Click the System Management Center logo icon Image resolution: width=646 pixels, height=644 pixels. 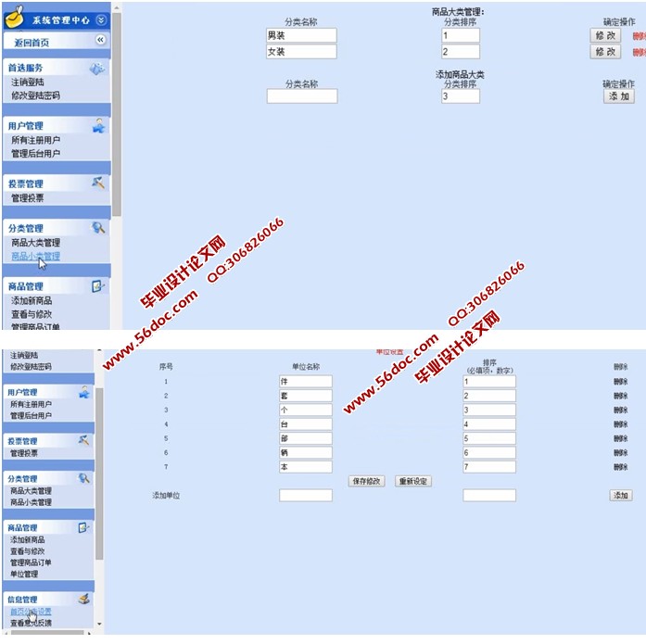coord(15,17)
